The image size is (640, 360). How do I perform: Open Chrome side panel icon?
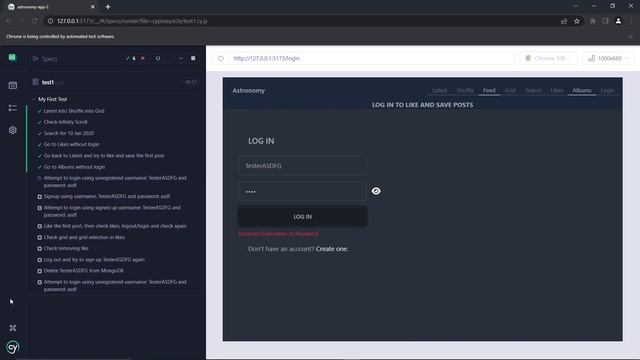[x=605, y=21]
